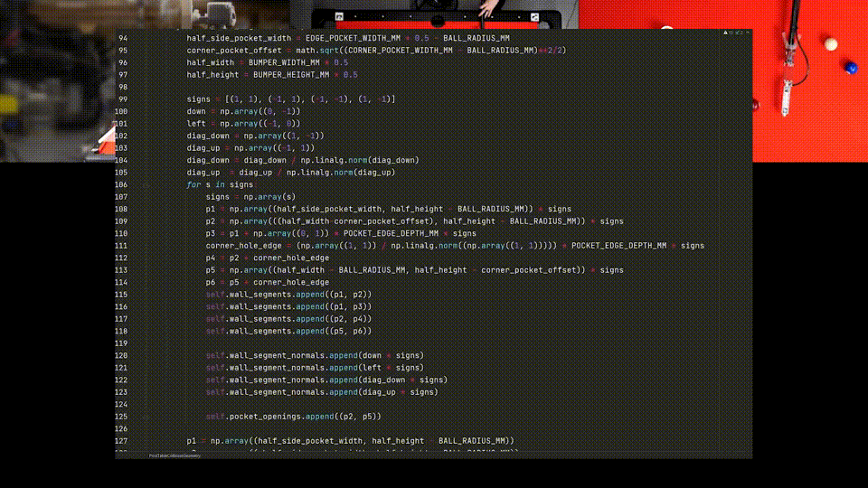Click math.sqrt on line 95
This screenshot has width=868, height=488.
(x=317, y=51)
